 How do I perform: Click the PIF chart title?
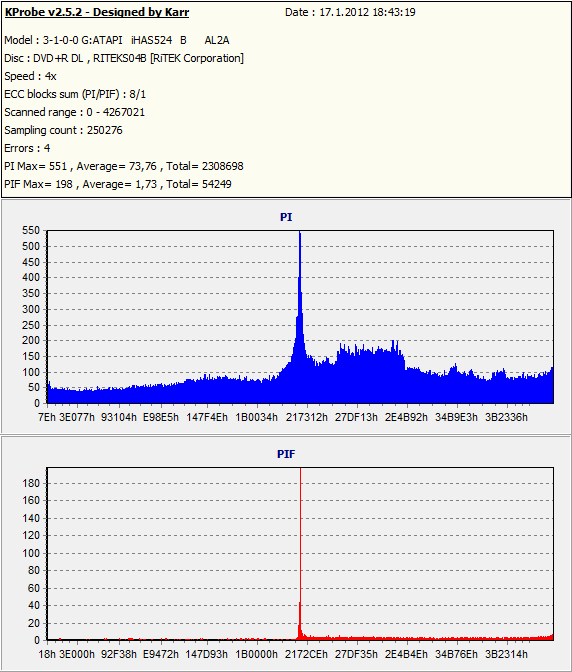pos(286,454)
